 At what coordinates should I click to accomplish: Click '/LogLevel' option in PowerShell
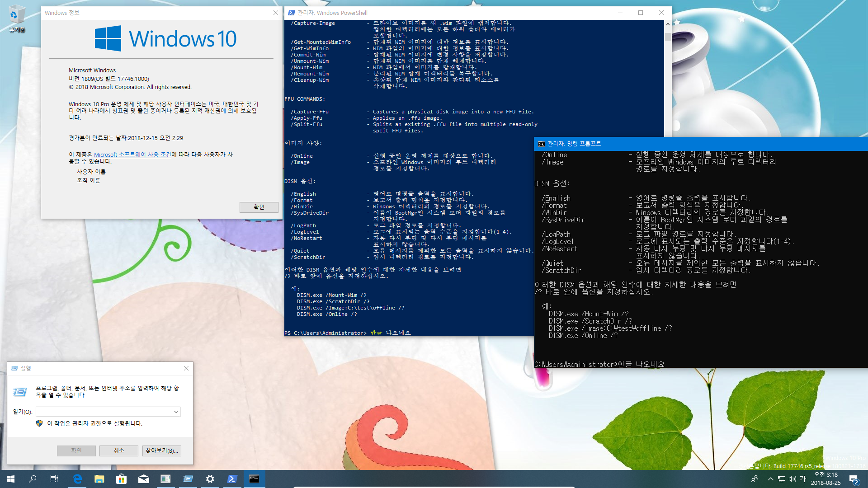(x=305, y=232)
